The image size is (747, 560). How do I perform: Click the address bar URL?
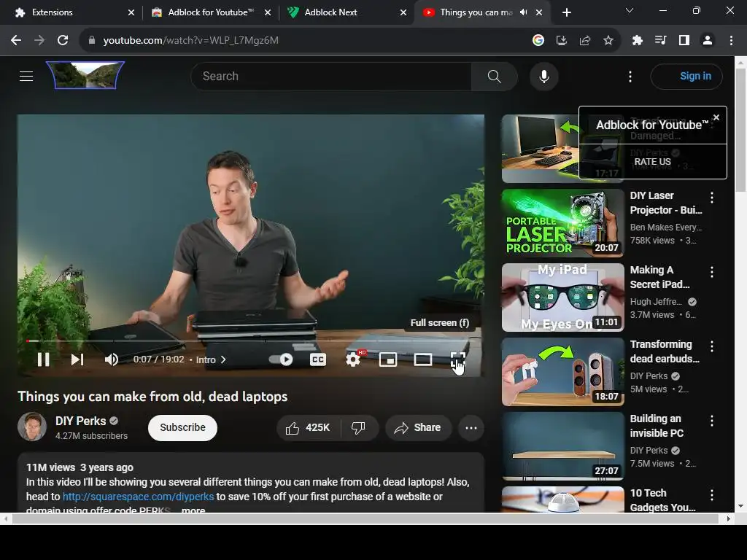(190, 41)
